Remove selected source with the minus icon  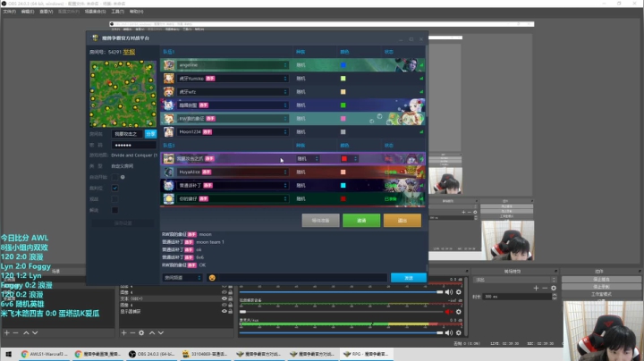[132, 332]
